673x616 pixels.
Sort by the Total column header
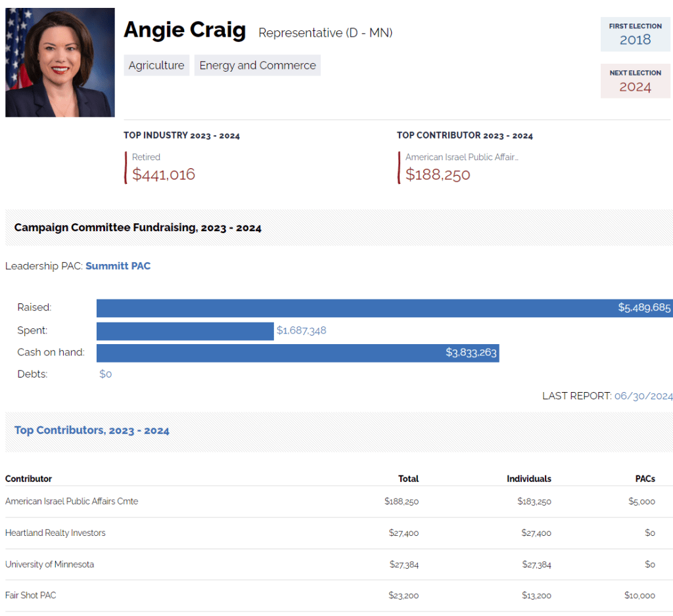[408, 479]
